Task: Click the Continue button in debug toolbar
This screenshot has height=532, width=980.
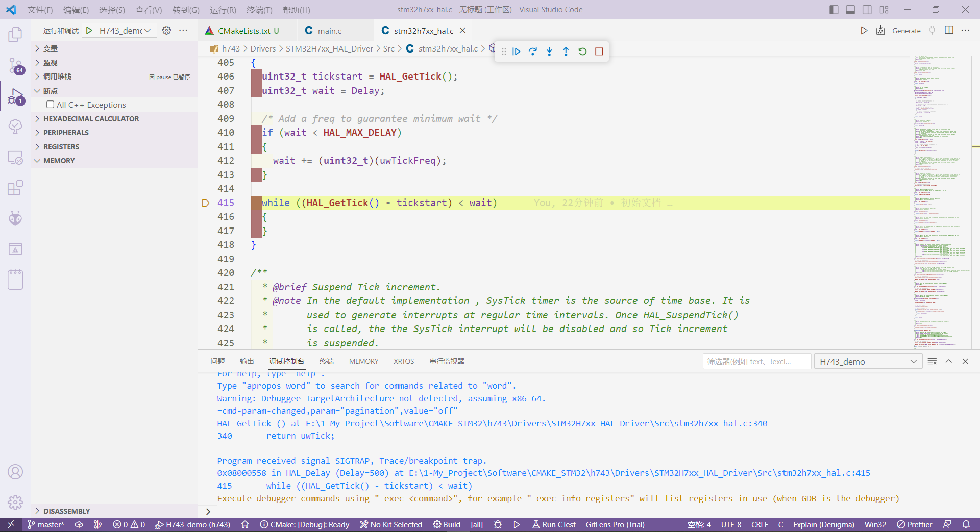Action: tap(517, 52)
